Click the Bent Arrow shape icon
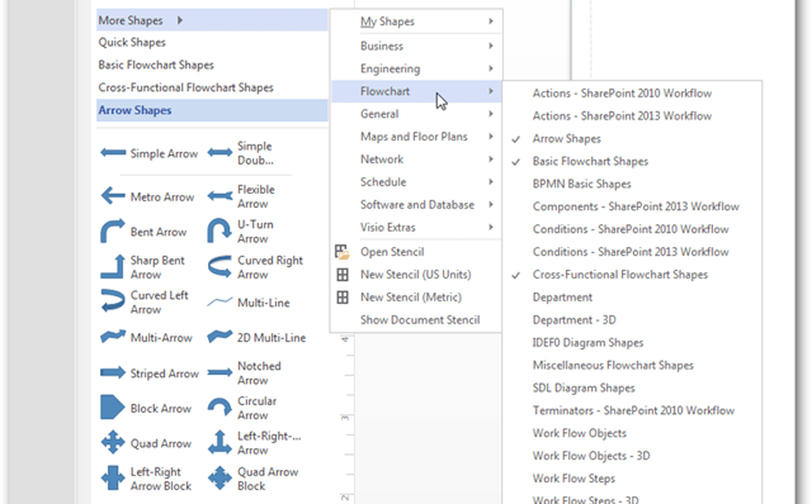Screen dimensions: 812x504 (112, 230)
